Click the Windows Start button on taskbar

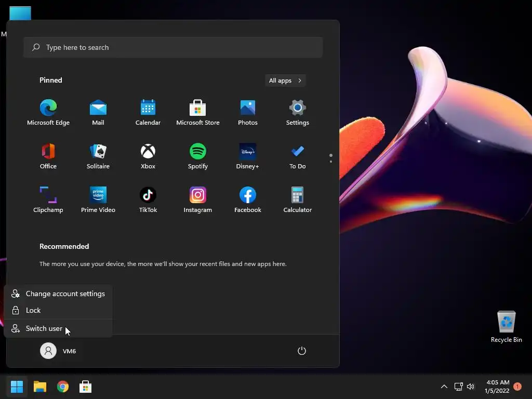tap(17, 387)
